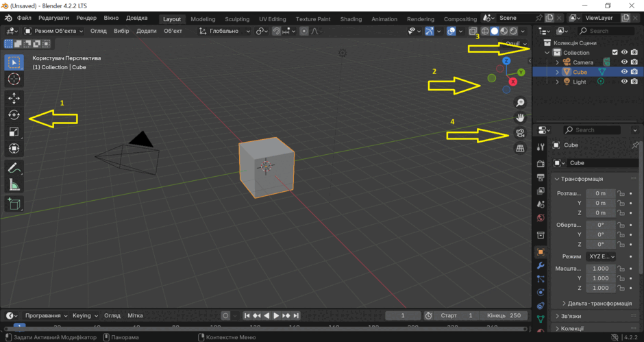Open the Tool properties tab

click(x=541, y=147)
